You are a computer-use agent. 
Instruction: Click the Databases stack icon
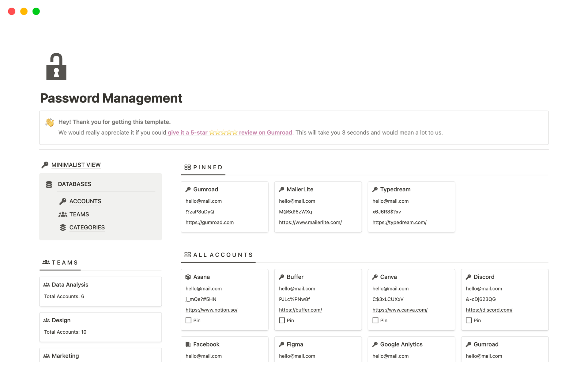(x=49, y=184)
